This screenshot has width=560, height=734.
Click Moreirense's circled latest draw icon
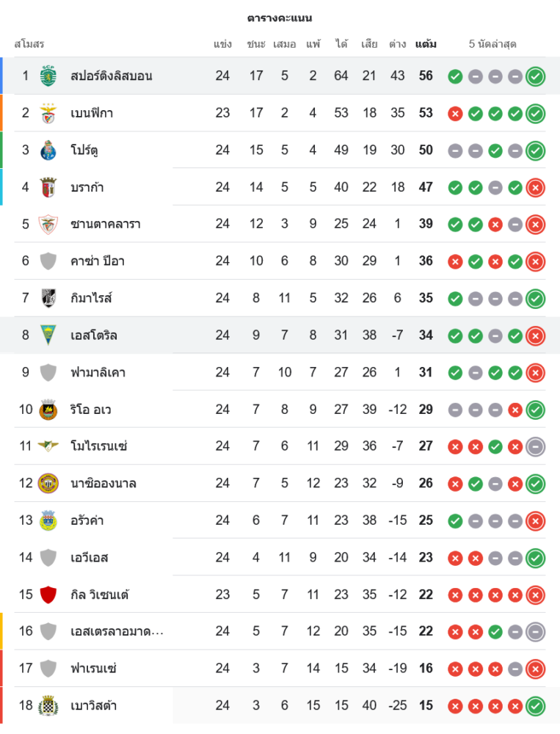pos(536,446)
